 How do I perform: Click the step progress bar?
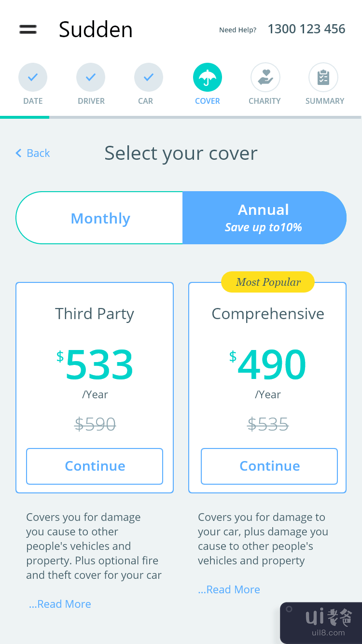(x=181, y=117)
